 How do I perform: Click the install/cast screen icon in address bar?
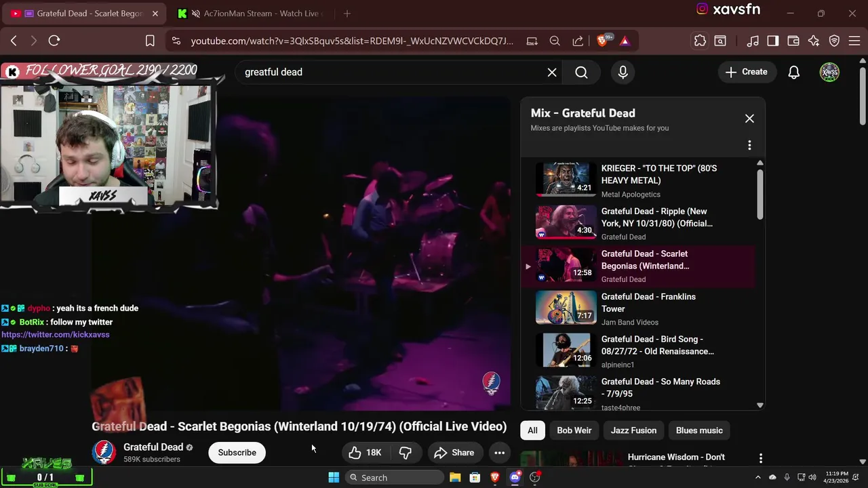tap(532, 41)
